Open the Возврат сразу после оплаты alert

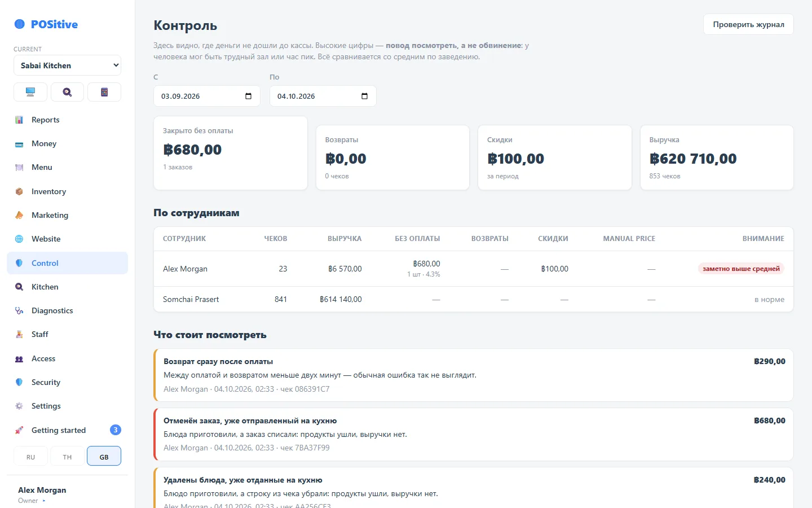click(x=474, y=375)
